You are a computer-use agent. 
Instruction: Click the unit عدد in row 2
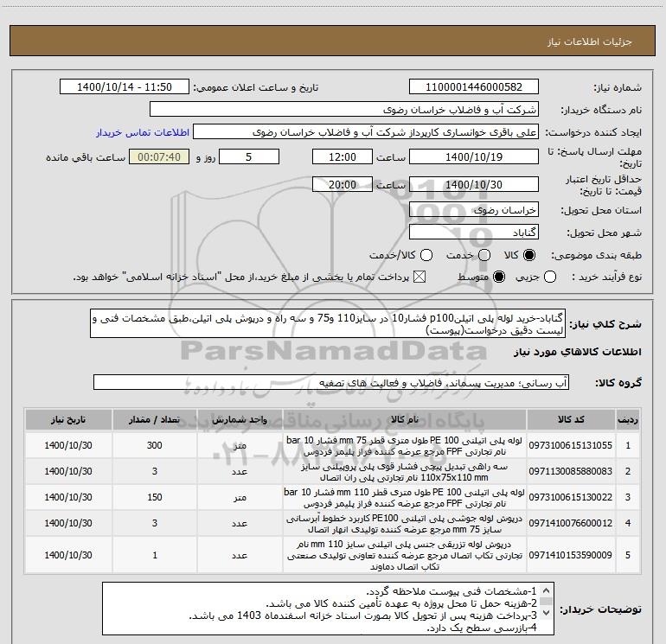[x=240, y=471]
